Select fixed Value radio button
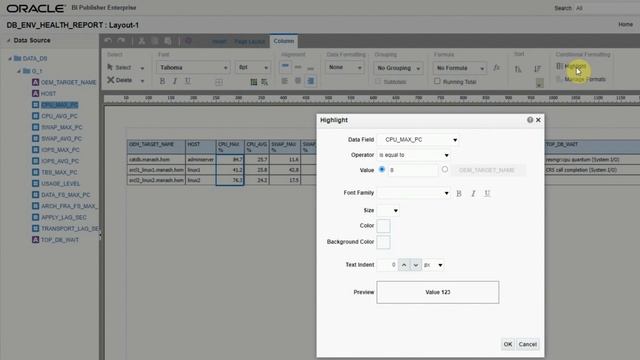640x360 pixels. click(x=382, y=169)
